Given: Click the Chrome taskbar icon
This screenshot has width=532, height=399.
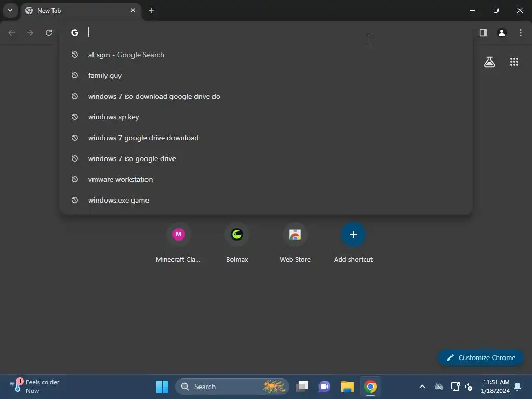Looking at the screenshot, I should pos(370,387).
